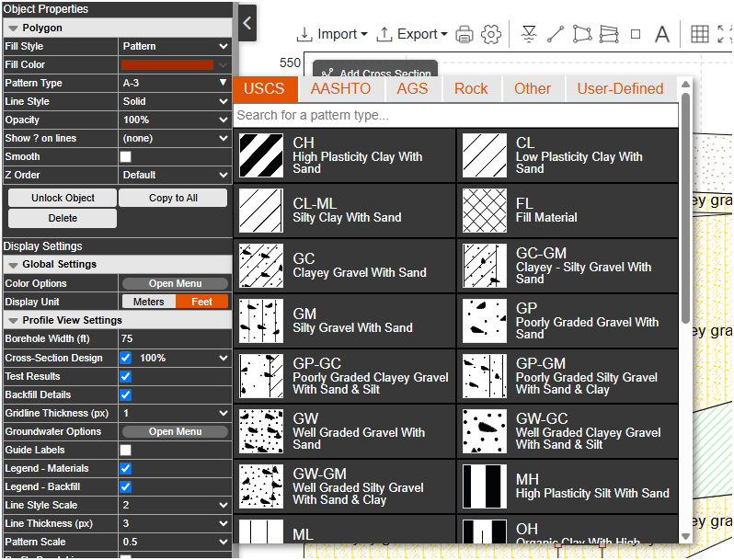
Task: Open the Z Order Default dropdown
Action: (x=175, y=175)
